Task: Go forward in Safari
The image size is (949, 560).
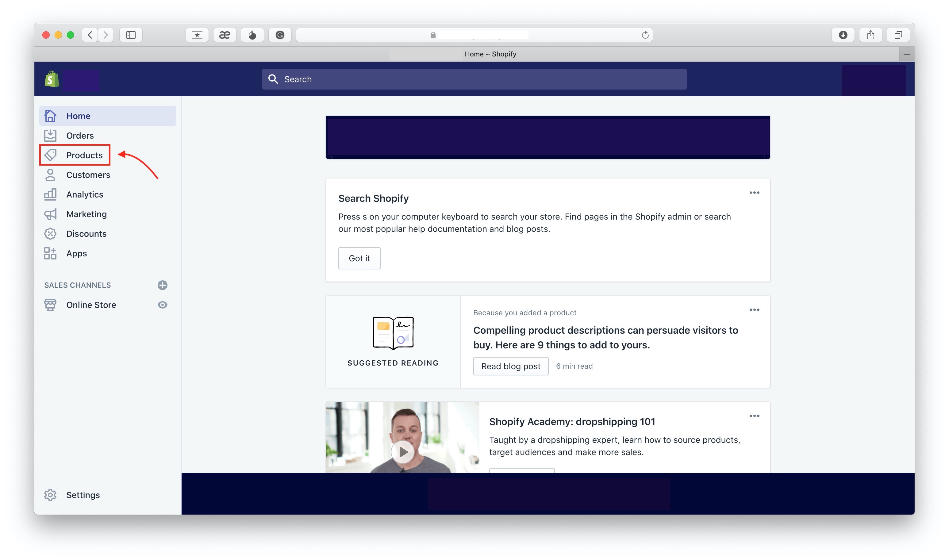Action: click(106, 35)
